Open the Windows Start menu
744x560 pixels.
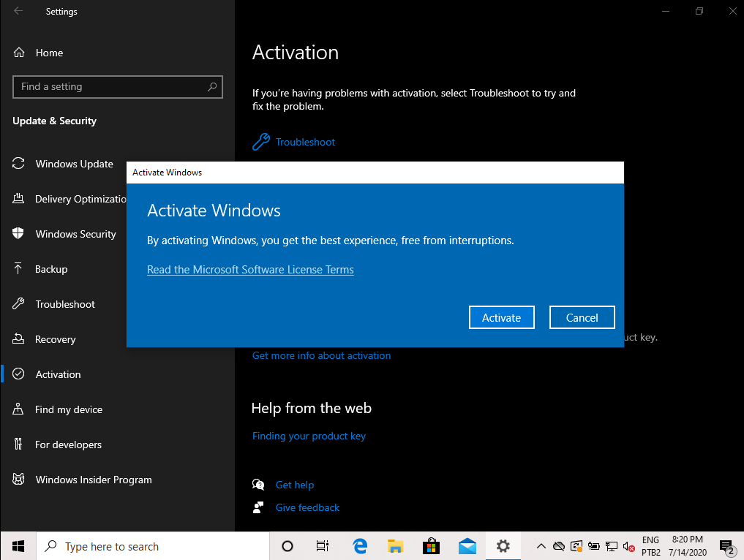tap(18, 546)
